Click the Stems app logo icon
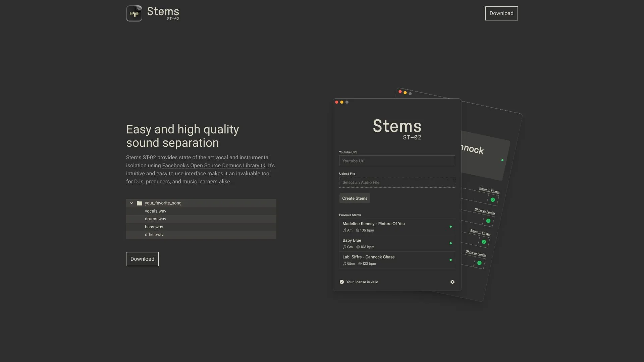Viewport: 644px width, 362px height. [134, 13]
